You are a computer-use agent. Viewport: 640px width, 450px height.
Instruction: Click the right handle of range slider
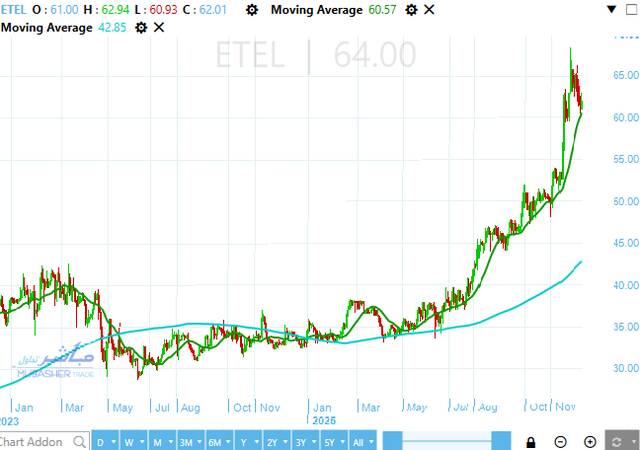tap(500, 441)
